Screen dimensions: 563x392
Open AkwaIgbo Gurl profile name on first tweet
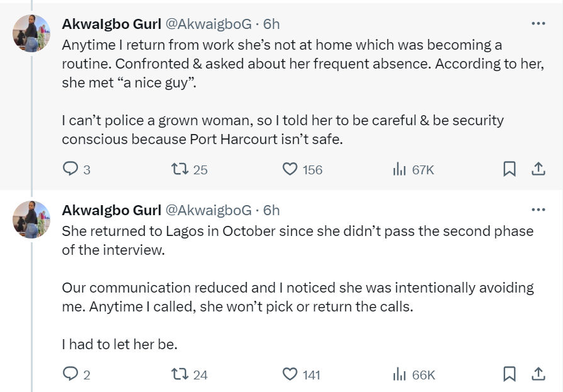(x=111, y=24)
